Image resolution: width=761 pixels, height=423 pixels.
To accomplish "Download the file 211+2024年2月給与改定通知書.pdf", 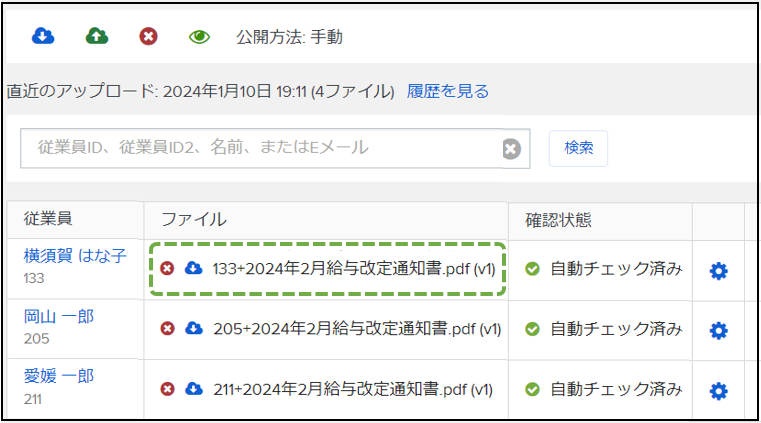I will [x=194, y=388].
